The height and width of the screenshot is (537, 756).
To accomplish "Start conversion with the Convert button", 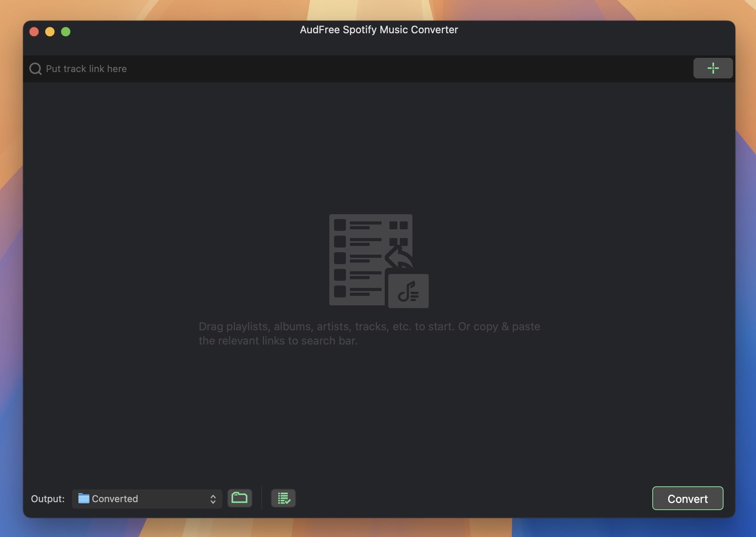I will click(x=688, y=498).
